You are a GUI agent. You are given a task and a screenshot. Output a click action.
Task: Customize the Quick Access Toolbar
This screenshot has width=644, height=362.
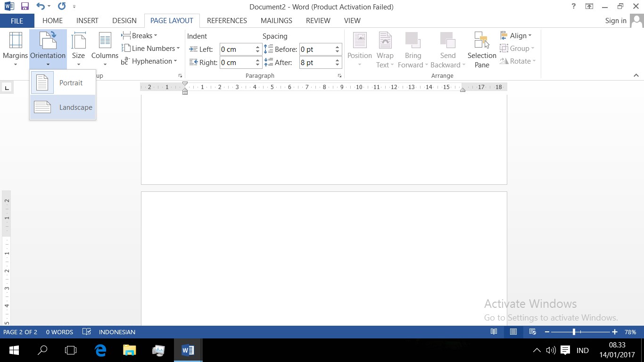[x=74, y=7]
